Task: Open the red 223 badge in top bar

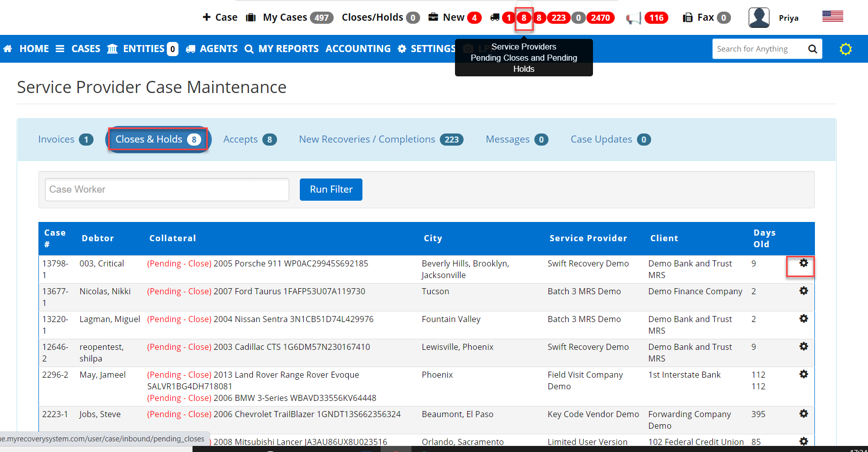Action: pos(558,18)
